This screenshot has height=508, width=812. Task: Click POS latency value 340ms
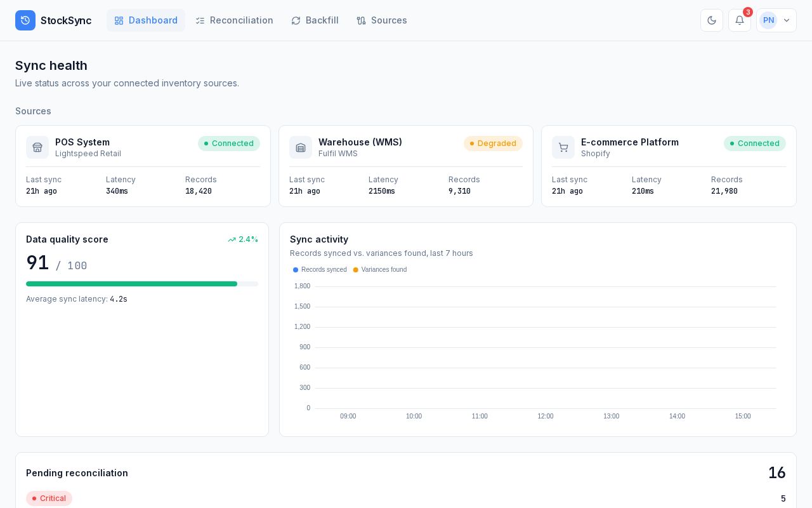click(x=117, y=191)
